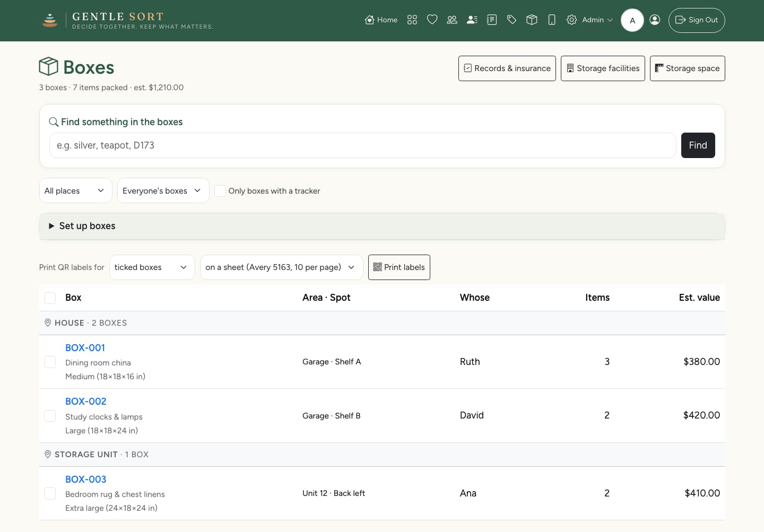The width and height of the screenshot is (764, 532).
Task: Open the user profile circle icon
Action: [x=655, y=20]
